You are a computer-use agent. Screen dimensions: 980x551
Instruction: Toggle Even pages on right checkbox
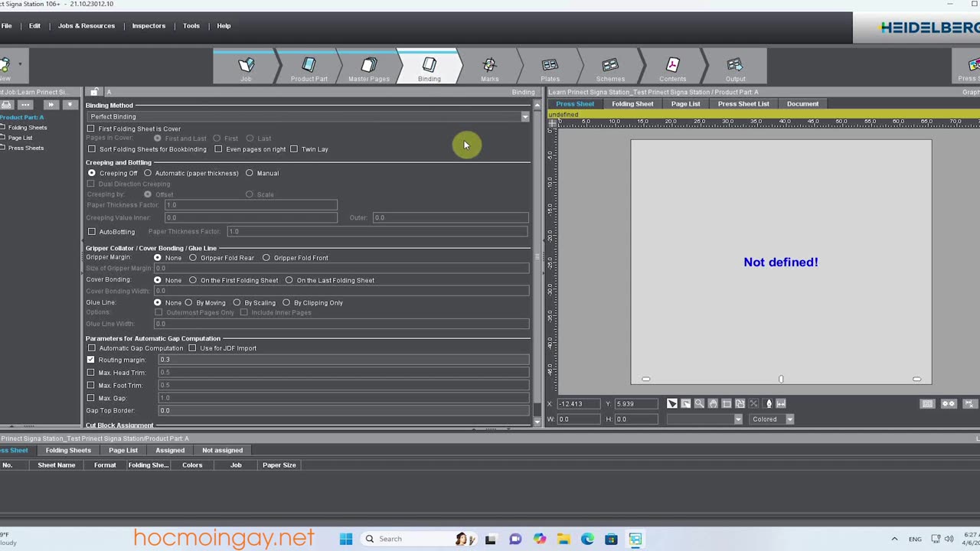point(219,149)
